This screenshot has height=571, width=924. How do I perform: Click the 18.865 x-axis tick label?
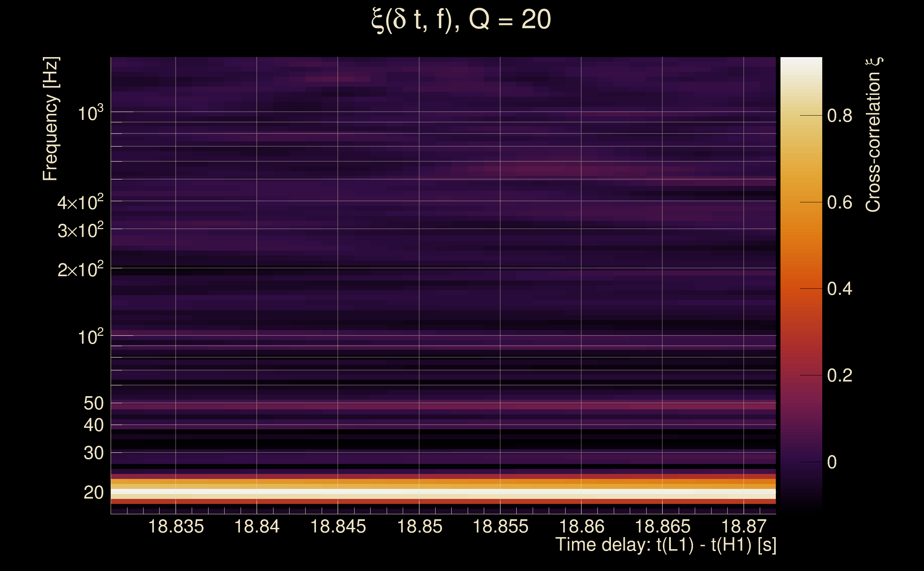(663, 526)
